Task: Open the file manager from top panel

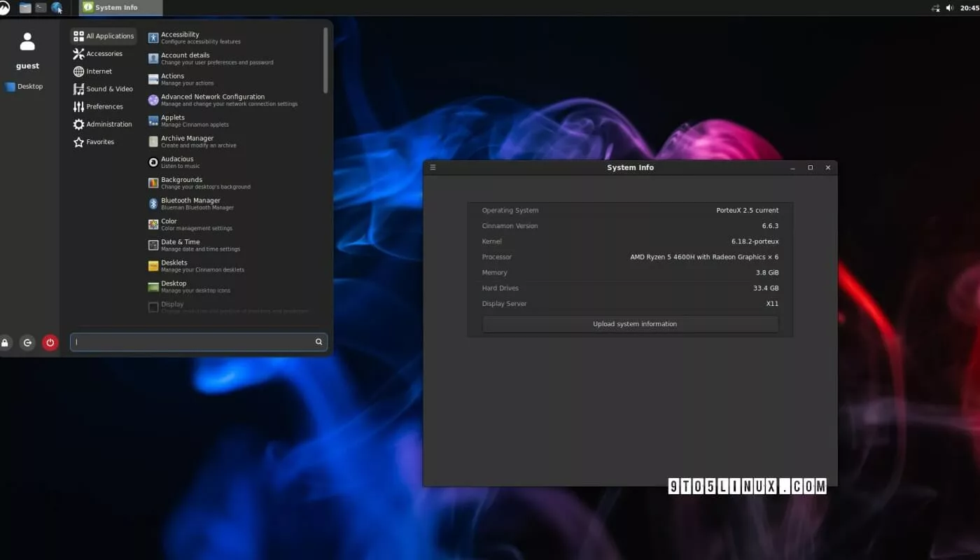Action: 25,8
